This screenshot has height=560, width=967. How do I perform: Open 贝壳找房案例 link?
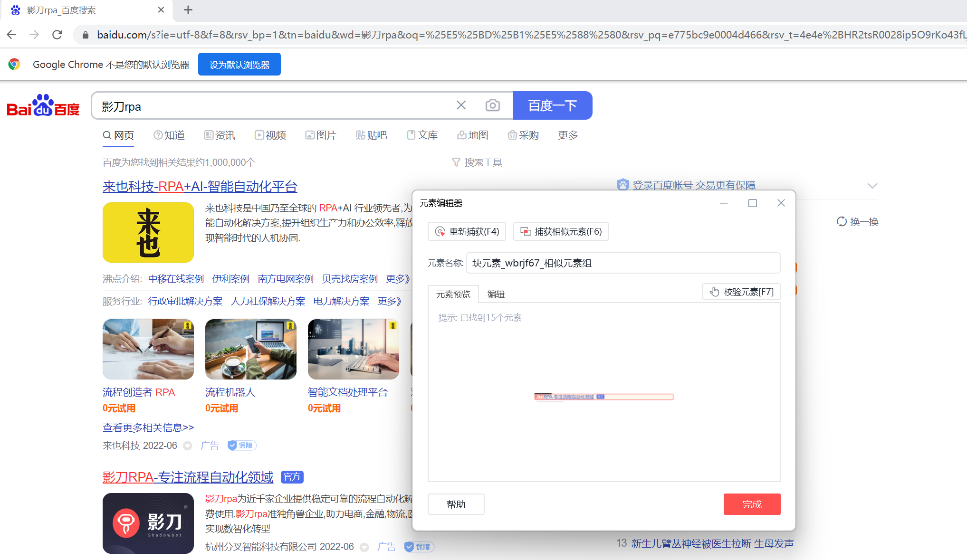(350, 279)
